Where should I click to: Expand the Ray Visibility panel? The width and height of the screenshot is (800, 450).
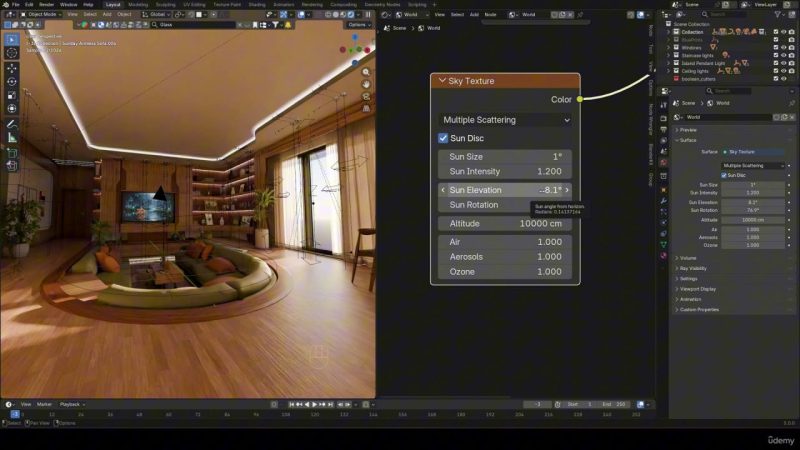pyautogui.click(x=693, y=268)
